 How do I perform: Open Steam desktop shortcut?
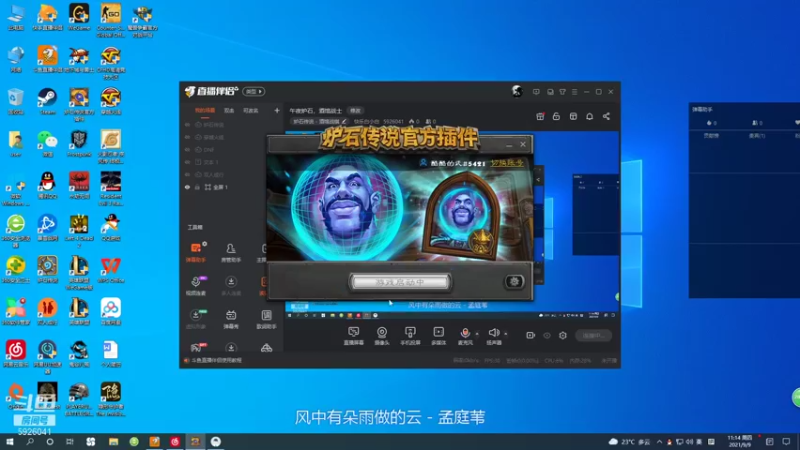[47, 102]
